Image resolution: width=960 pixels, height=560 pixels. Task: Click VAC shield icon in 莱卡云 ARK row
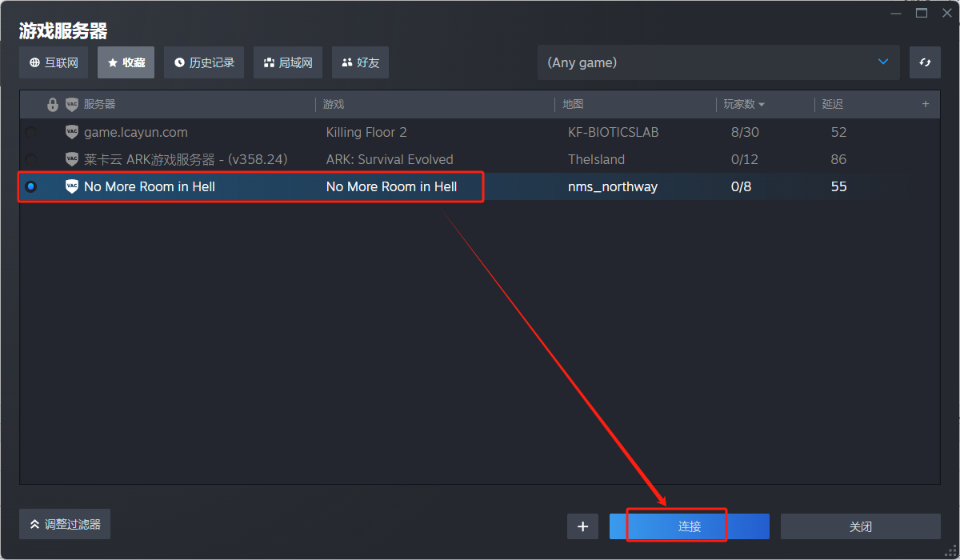(72, 159)
